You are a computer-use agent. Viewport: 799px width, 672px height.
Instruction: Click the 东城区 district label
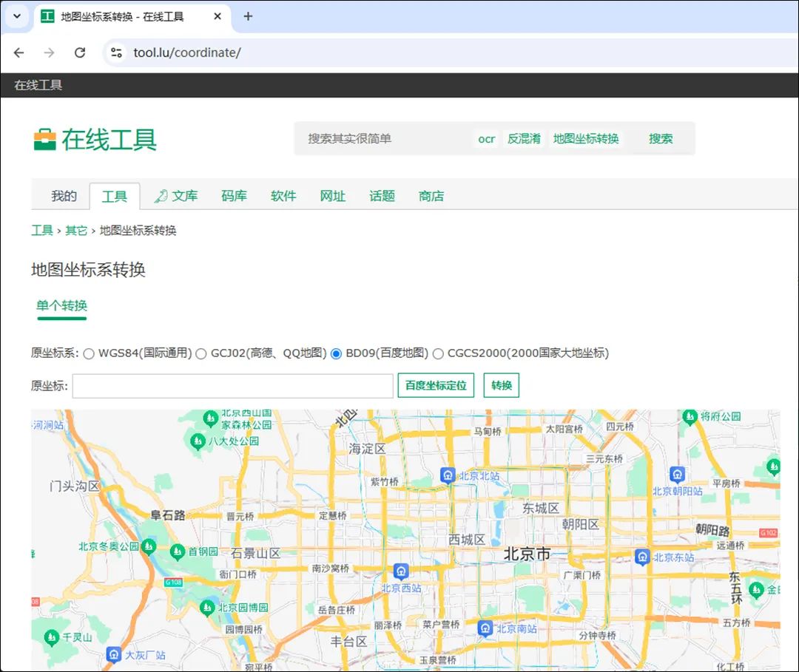(x=541, y=508)
